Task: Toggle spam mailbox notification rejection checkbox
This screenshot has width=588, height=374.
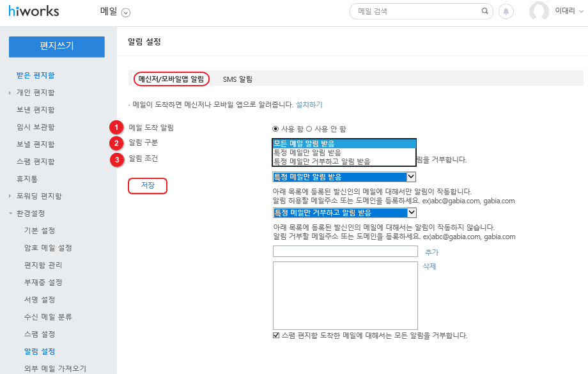Action: (x=276, y=335)
